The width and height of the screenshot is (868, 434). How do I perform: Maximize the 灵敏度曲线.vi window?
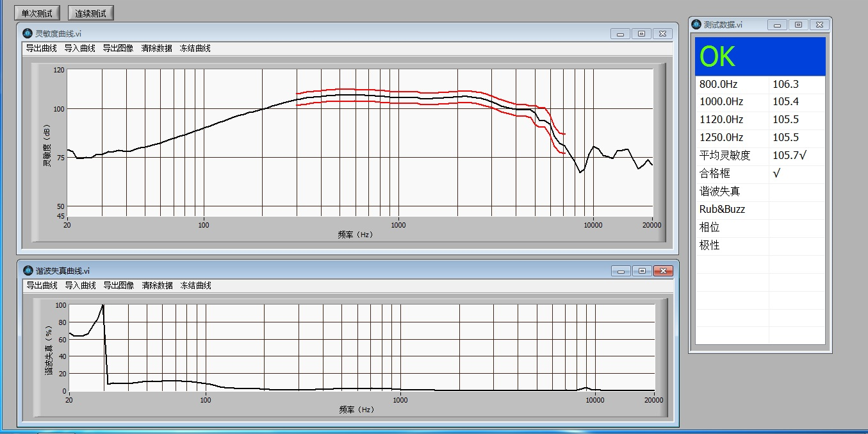point(641,33)
